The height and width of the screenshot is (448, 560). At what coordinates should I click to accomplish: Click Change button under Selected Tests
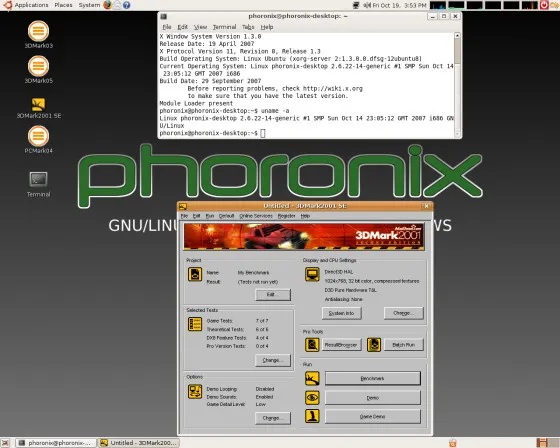point(273,360)
